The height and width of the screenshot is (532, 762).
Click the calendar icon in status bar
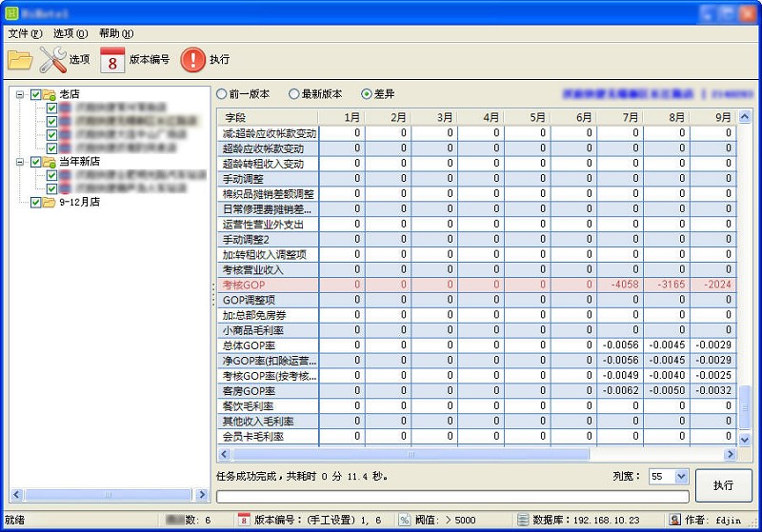click(x=244, y=520)
